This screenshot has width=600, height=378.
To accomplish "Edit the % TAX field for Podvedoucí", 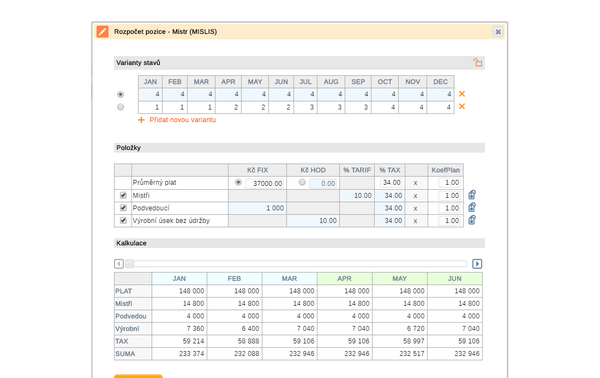I will (x=390, y=208).
